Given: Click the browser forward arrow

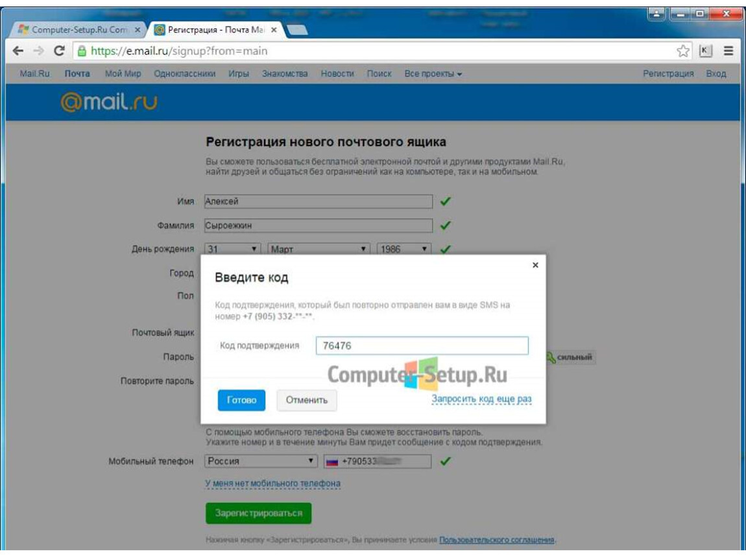Looking at the screenshot, I should click(x=38, y=51).
